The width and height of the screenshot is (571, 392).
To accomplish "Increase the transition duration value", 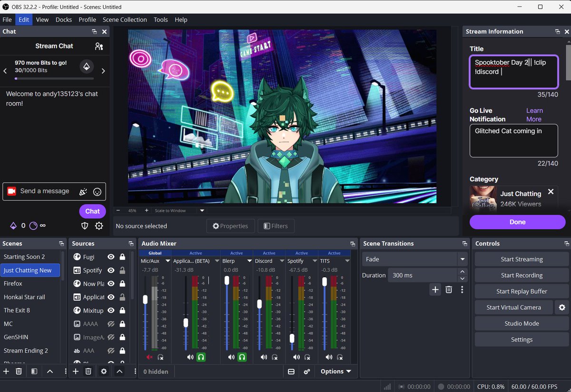I will pyautogui.click(x=462, y=272).
